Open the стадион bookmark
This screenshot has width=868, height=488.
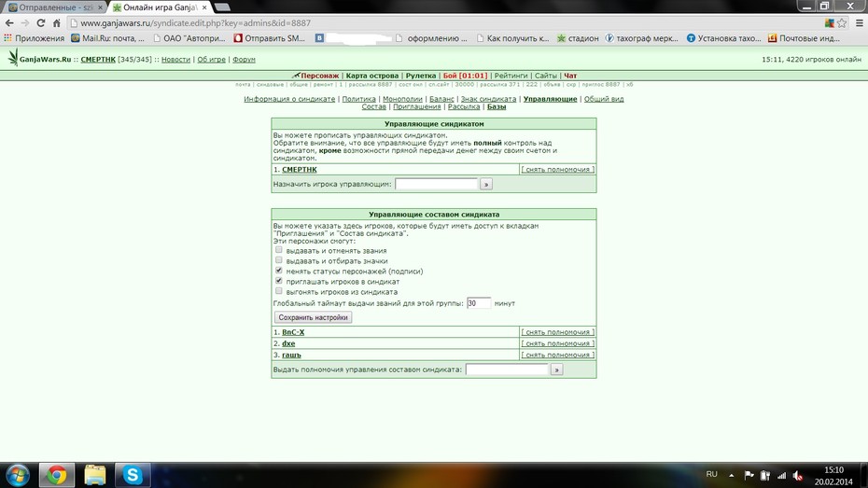point(578,38)
